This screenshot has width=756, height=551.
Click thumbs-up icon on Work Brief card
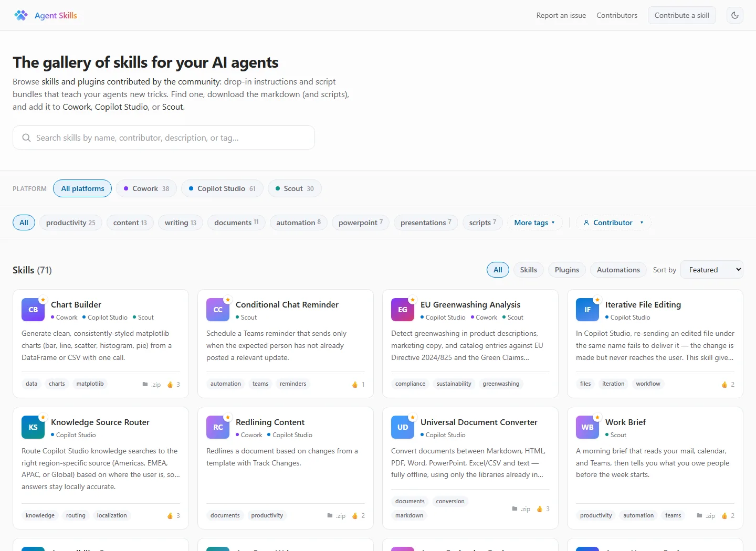click(x=724, y=516)
